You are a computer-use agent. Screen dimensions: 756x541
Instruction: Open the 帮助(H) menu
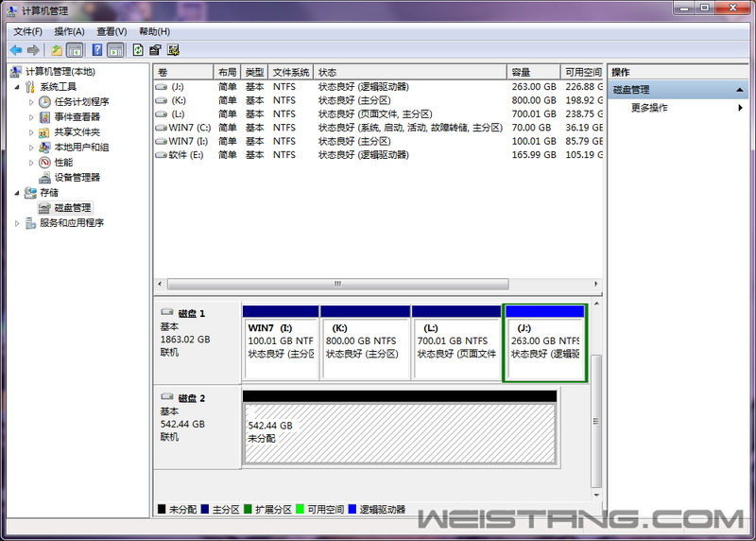pyautogui.click(x=154, y=31)
